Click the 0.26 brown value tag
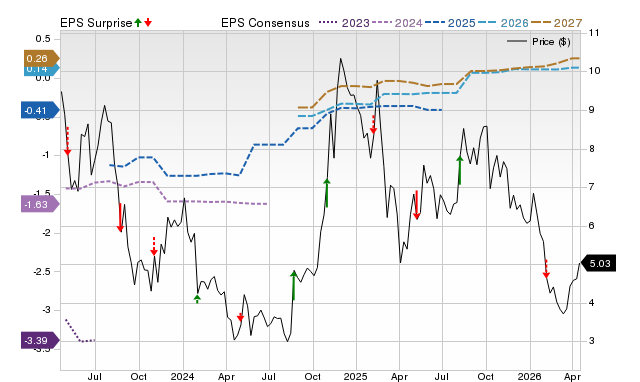 coord(41,58)
